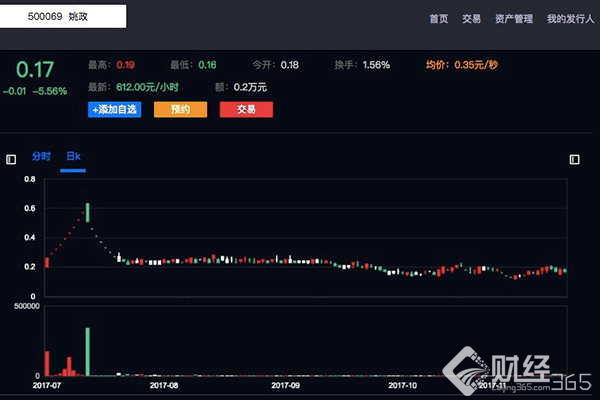Click the 2017-09 date axis label
601x401 pixels.
click(x=286, y=385)
